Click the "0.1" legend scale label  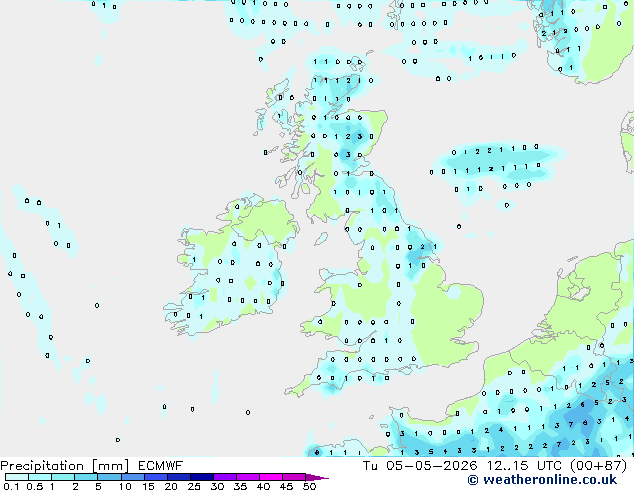tap(11, 486)
